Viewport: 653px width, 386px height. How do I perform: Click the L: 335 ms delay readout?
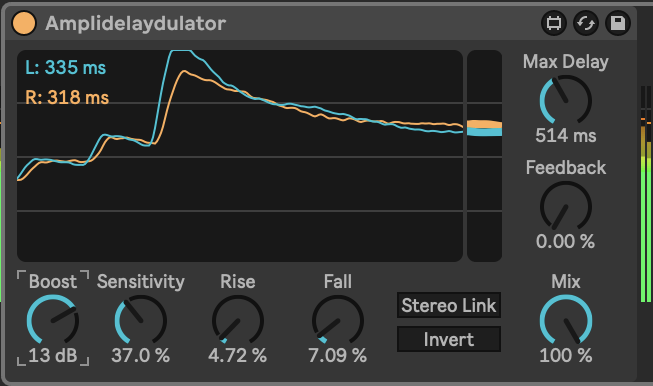[x=65, y=67]
